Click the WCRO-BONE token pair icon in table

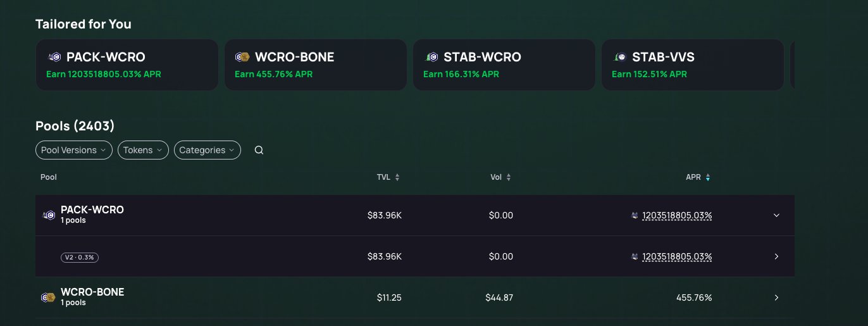(48, 298)
